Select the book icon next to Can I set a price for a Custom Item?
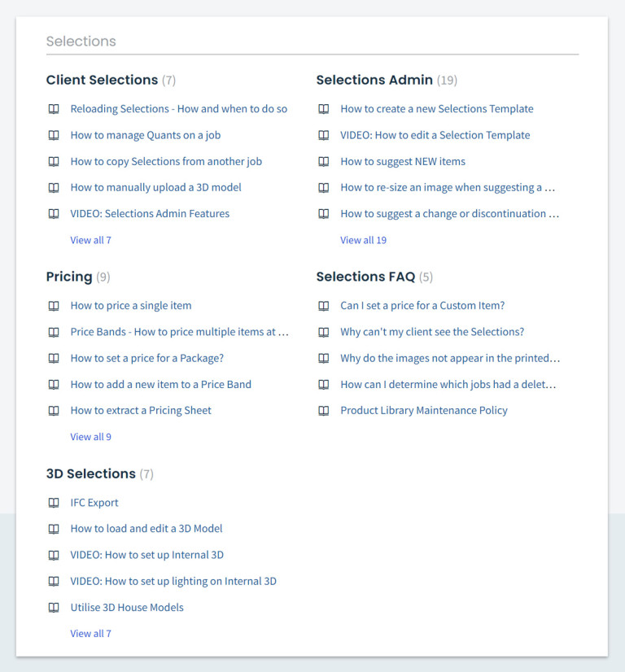Screen dimensions: 625x672 [324, 305]
